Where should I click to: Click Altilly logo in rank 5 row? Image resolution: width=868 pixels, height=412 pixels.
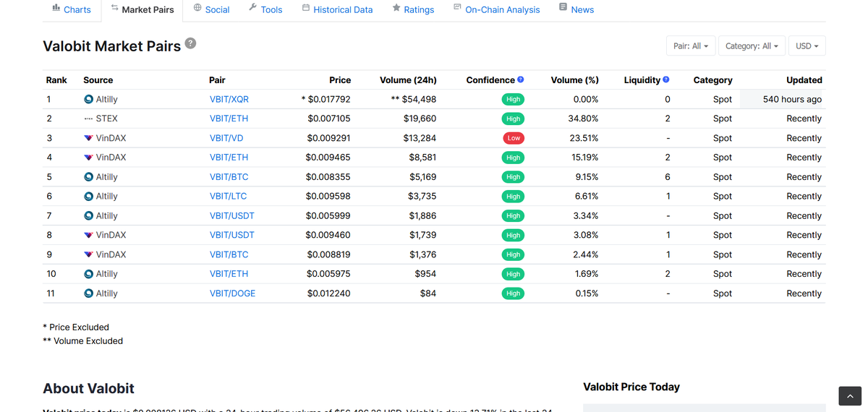(x=88, y=176)
